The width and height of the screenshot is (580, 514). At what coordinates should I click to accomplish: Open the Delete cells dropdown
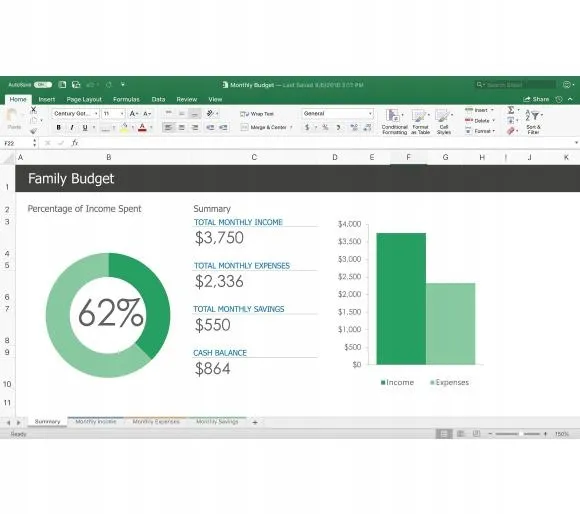point(480,121)
